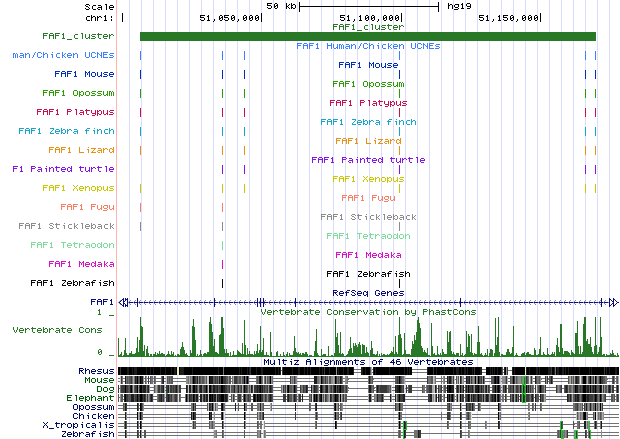Open the RefSeq Genes track title

click(x=367, y=292)
